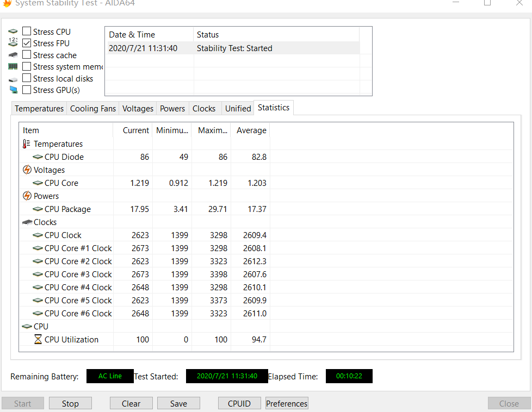
Task: Click the chip icon next to Clocks group
Action: 27,222
